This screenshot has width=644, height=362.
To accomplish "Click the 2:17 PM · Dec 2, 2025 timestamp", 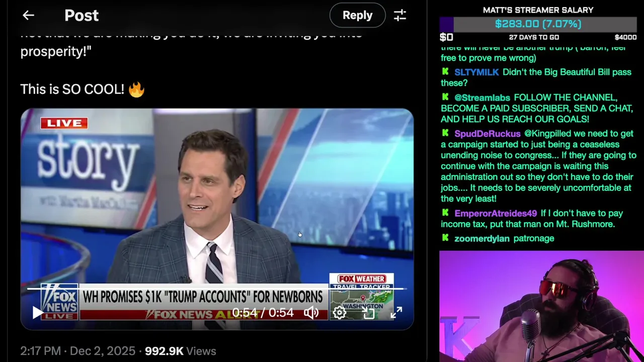I will tap(78, 351).
